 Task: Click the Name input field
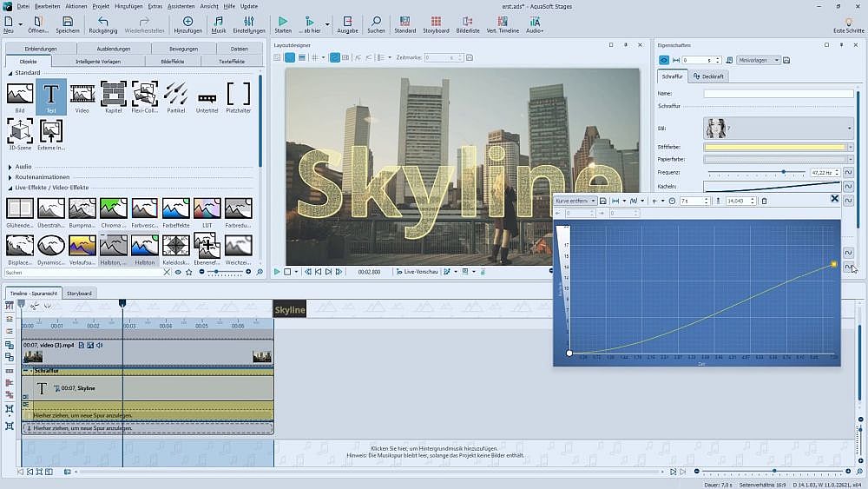[x=778, y=93]
